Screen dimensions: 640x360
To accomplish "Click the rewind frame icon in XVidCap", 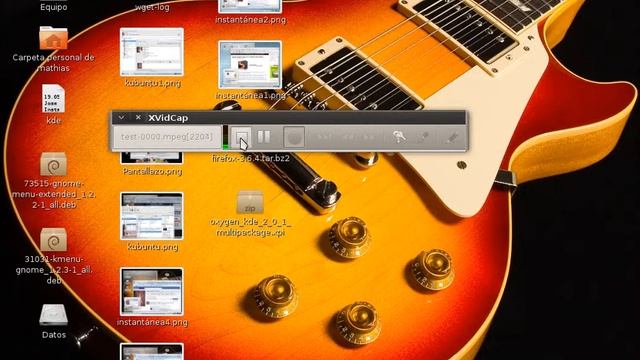I will click(x=350, y=137).
